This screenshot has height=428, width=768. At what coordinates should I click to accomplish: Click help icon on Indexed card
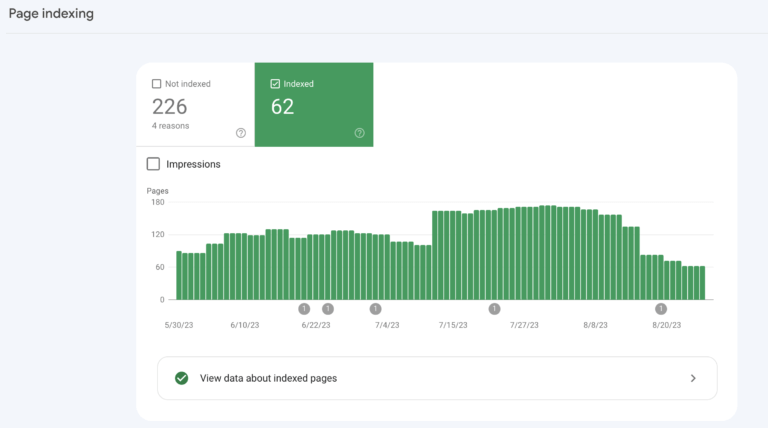click(x=359, y=133)
